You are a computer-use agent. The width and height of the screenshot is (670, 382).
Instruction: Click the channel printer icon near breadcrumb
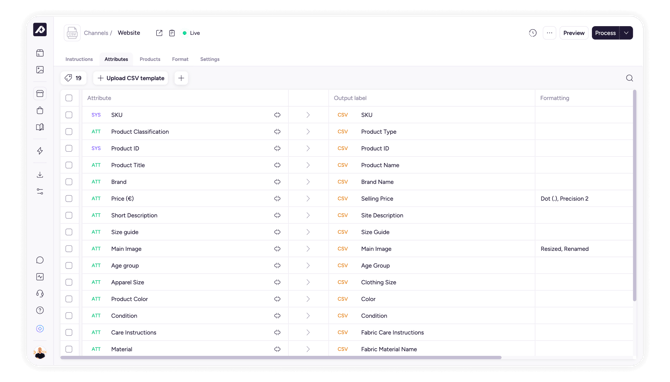tap(72, 33)
